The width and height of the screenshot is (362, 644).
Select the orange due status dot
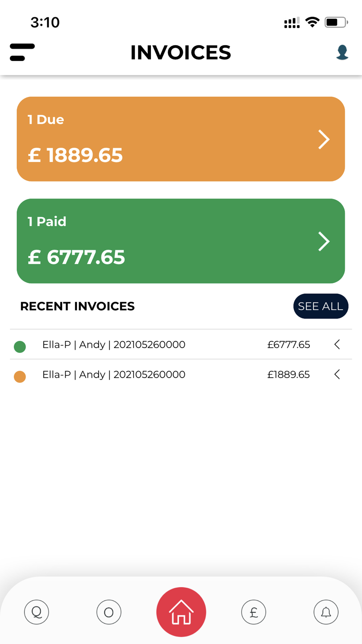pos(20,377)
